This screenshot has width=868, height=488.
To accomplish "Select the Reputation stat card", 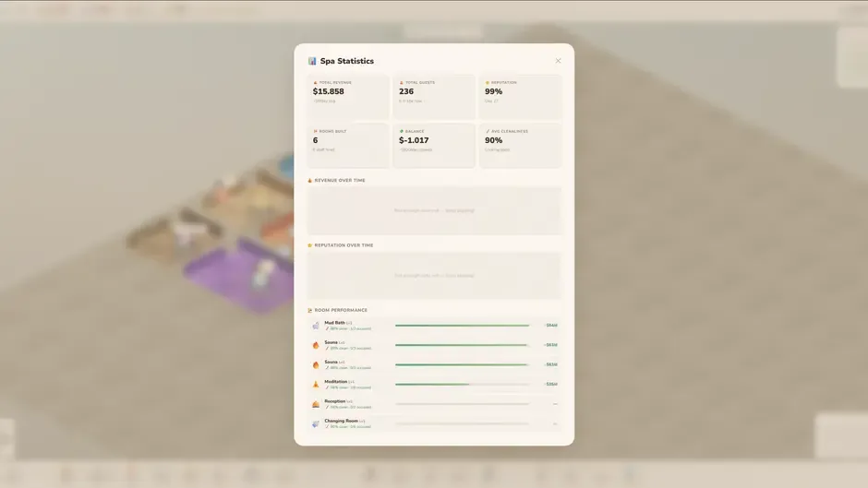I will coord(521,98).
